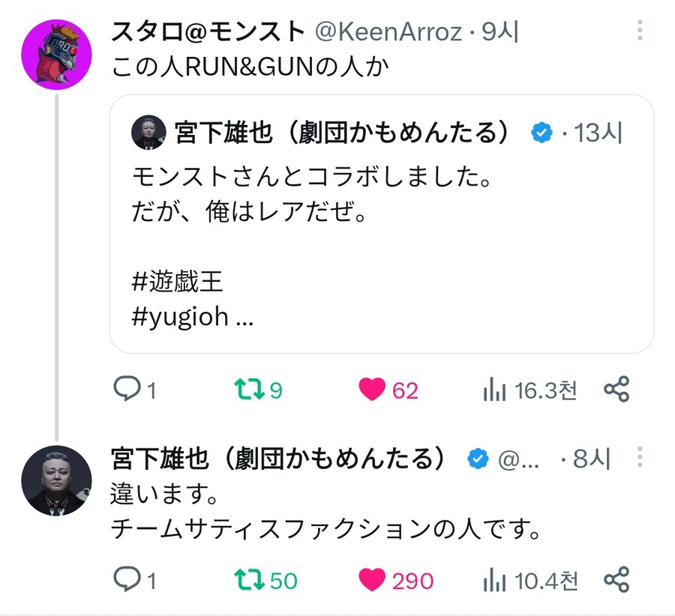
Task: Open the more options menu on the top tweet
Action: coord(639,28)
